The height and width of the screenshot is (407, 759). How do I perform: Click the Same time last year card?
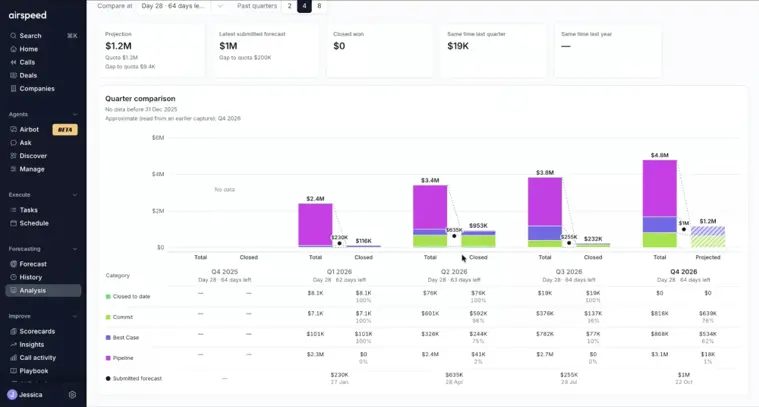(x=608, y=50)
